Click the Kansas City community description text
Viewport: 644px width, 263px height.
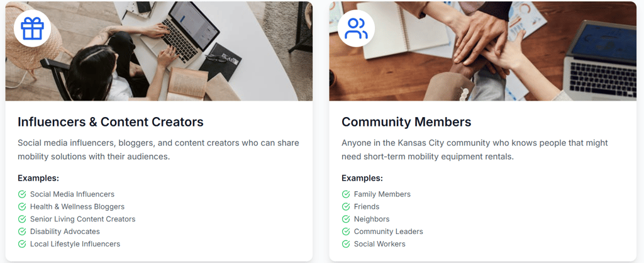coord(475,150)
